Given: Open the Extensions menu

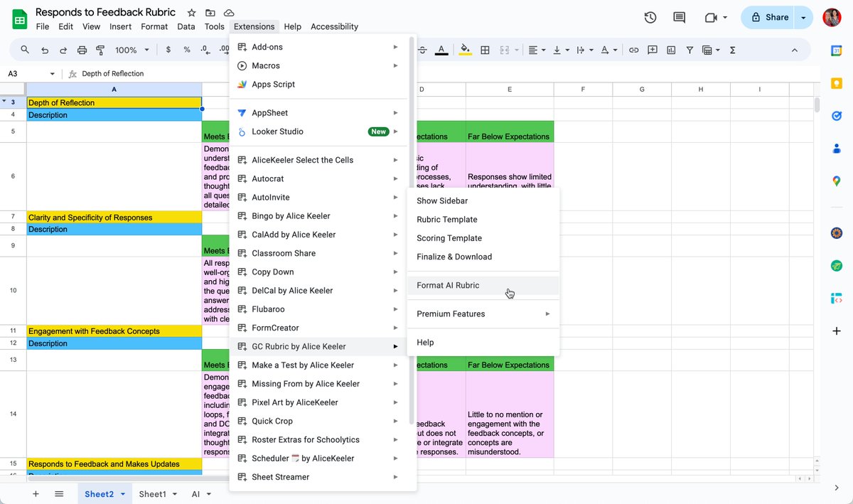Looking at the screenshot, I should [x=254, y=26].
